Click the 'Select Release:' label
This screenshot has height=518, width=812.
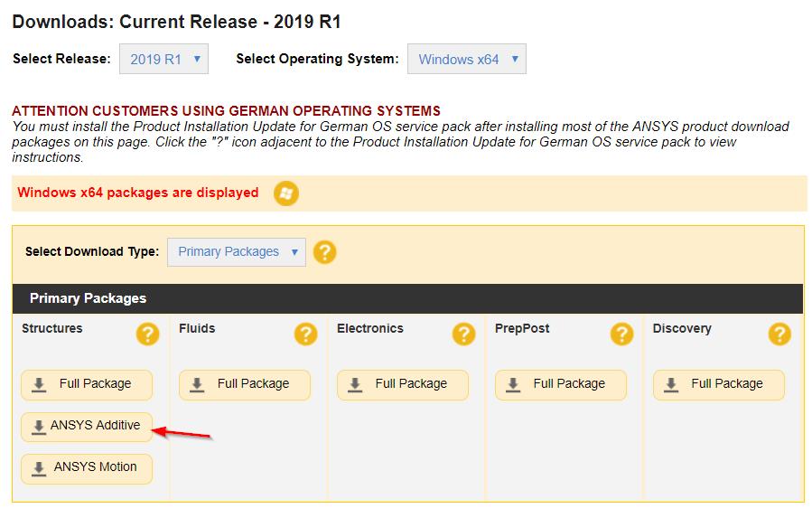pyautogui.click(x=61, y=59)
